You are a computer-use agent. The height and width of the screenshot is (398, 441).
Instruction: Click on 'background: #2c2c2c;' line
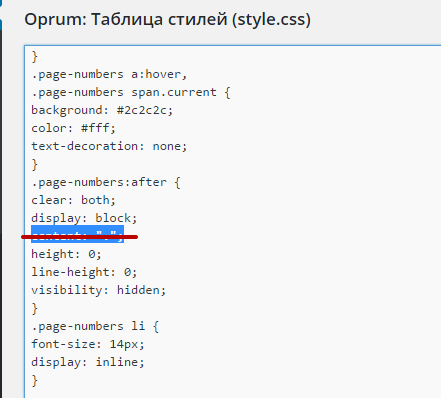click(102, 110)
